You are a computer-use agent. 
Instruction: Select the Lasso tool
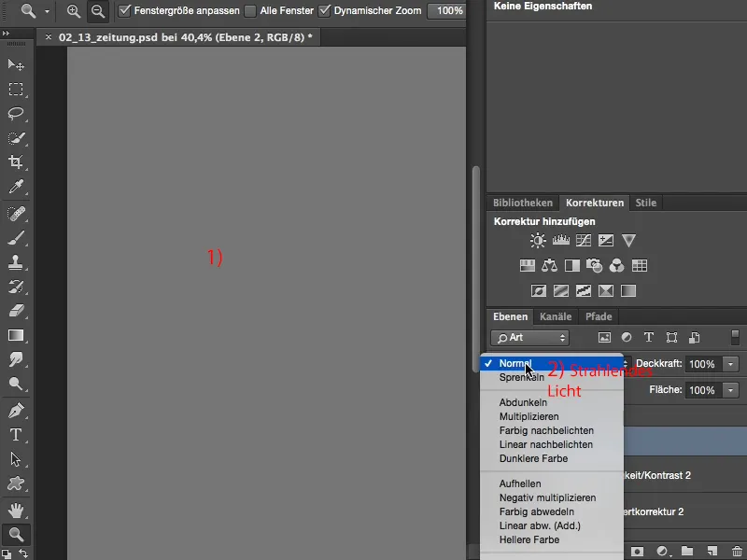(16, 113)
